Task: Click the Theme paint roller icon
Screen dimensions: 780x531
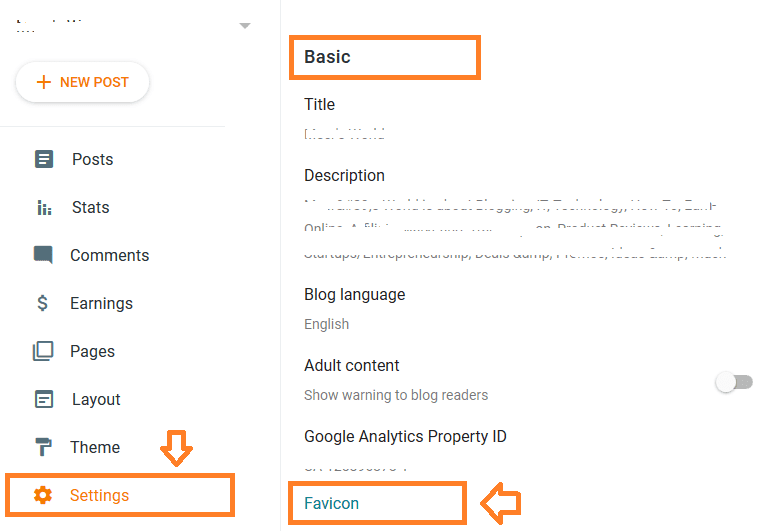Action: [x=43, y=447]
